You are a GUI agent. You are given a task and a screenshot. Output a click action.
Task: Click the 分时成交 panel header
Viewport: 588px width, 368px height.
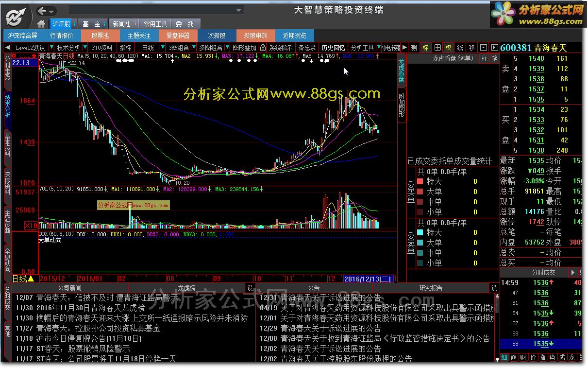(x=543, y=273)
